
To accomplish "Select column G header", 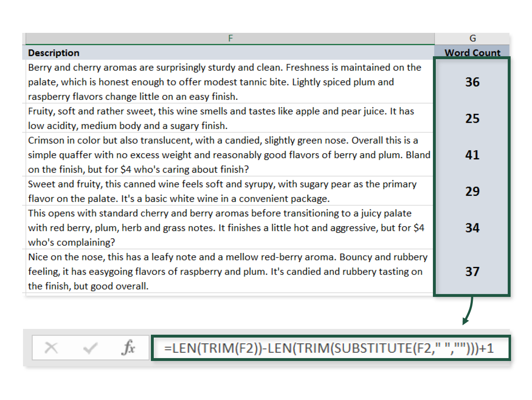I will (x=472, y=38).
